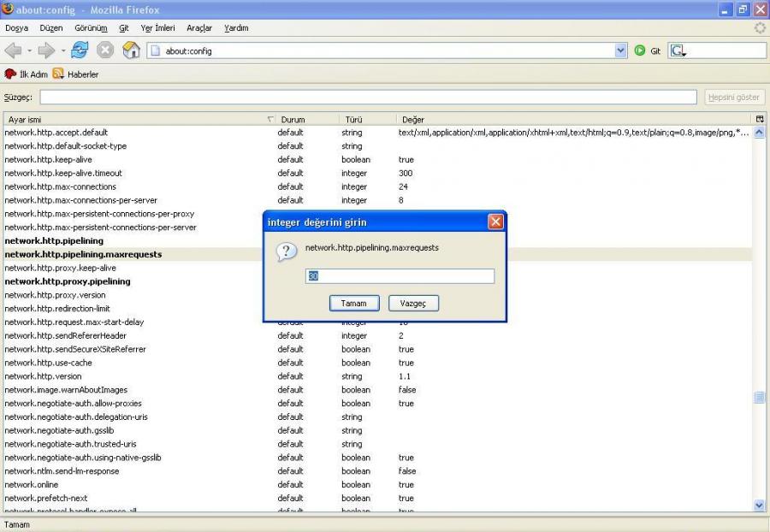
Task: Select network.http.use-cache row
Action: coord(377,363)
